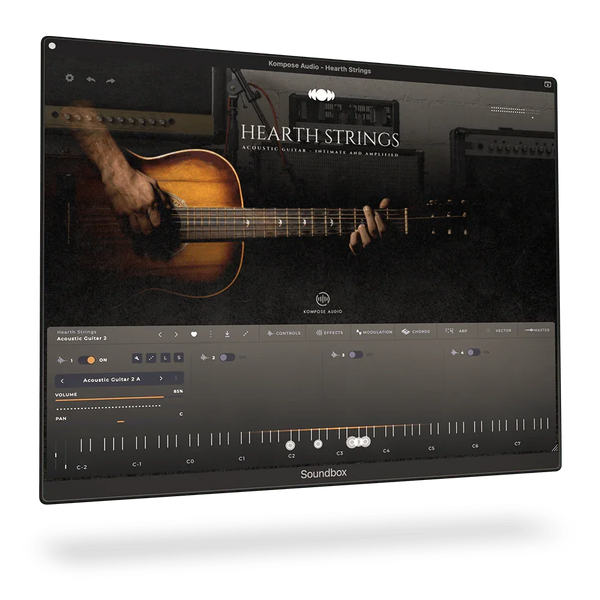600x600 pixels.
Task: Click the layer 1 expand arrows icon
Action: 151,358
